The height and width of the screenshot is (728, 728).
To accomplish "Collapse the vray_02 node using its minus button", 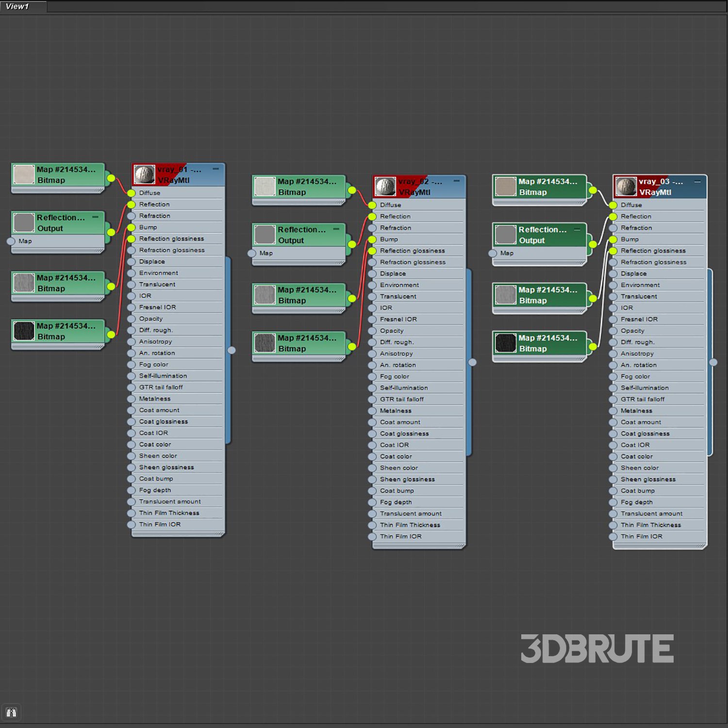I will [x=456, y=181].
